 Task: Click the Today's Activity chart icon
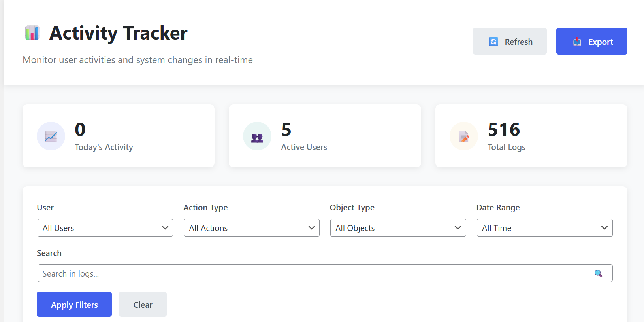tap(51, 136)
